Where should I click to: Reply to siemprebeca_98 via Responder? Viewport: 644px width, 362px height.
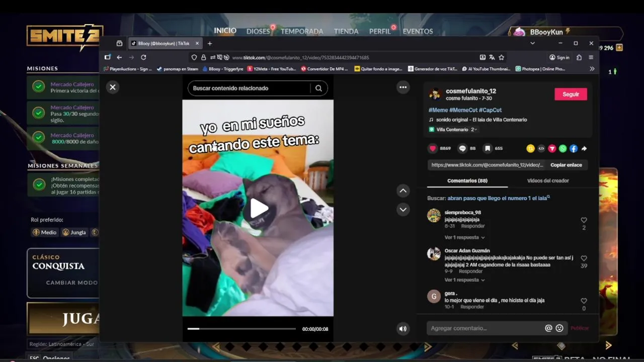click(x=473, y=226)
